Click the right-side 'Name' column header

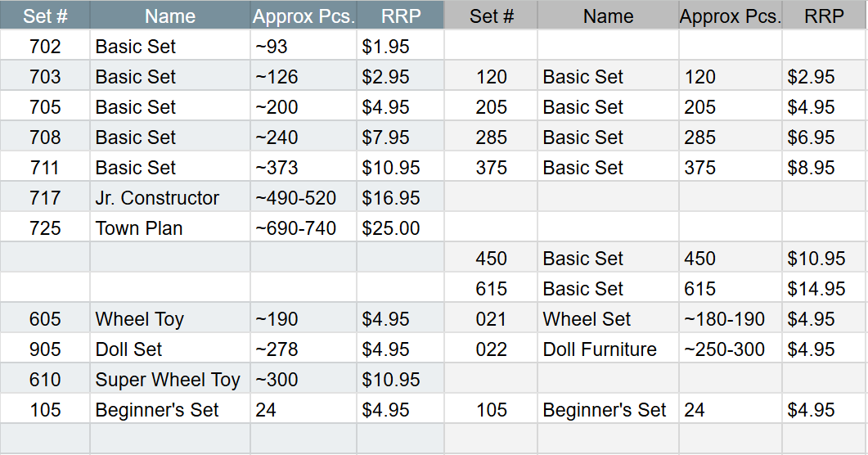pyautogui.click(x=608, y=16)
